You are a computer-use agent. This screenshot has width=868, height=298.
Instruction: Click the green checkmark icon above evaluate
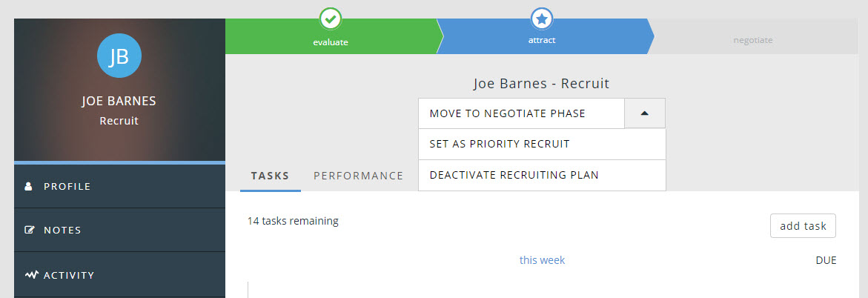(330, 19)
